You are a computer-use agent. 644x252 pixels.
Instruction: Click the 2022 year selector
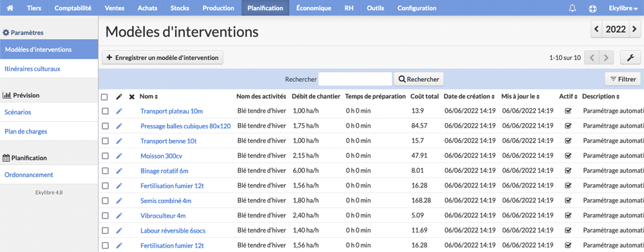click(x=616, y=29)
